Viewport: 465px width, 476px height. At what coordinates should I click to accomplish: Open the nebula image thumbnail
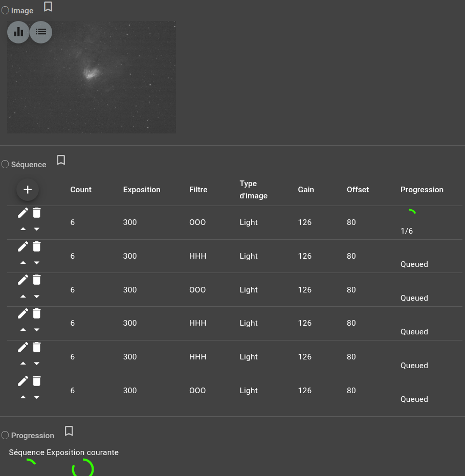(x=92, y=77)
